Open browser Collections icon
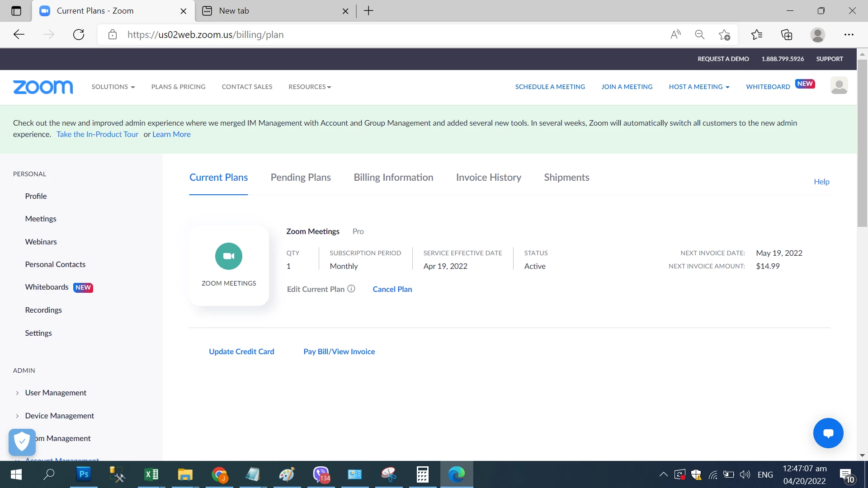Viewport: 868px width, 488px height. point(787,35)
